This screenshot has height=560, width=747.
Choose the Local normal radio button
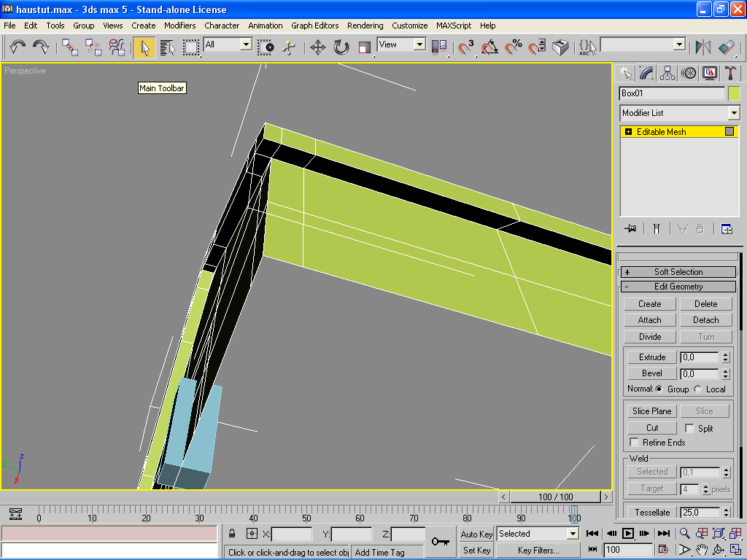tap(698, 389)
